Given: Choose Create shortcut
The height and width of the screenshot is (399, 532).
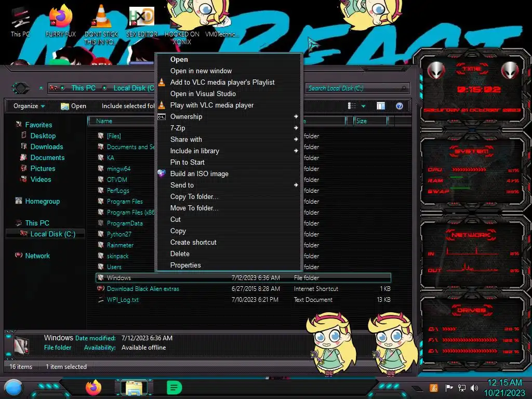Looking at the screenshot, I should 229,242.
